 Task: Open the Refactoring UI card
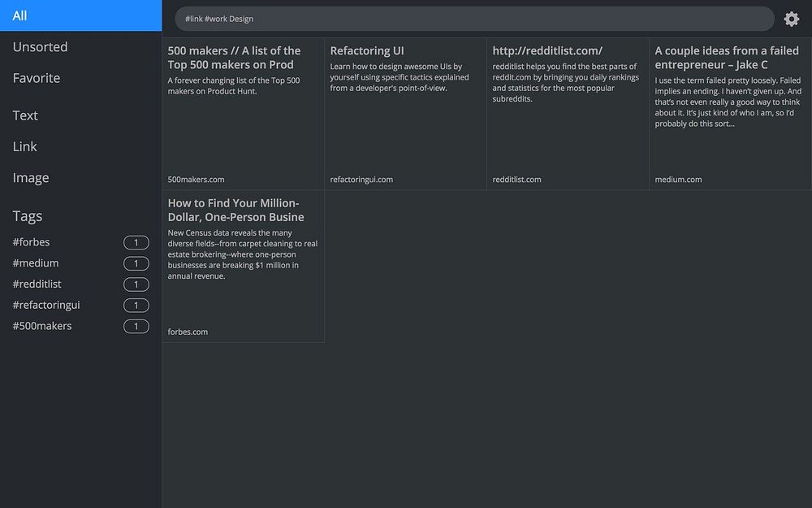tap(405, 114)
